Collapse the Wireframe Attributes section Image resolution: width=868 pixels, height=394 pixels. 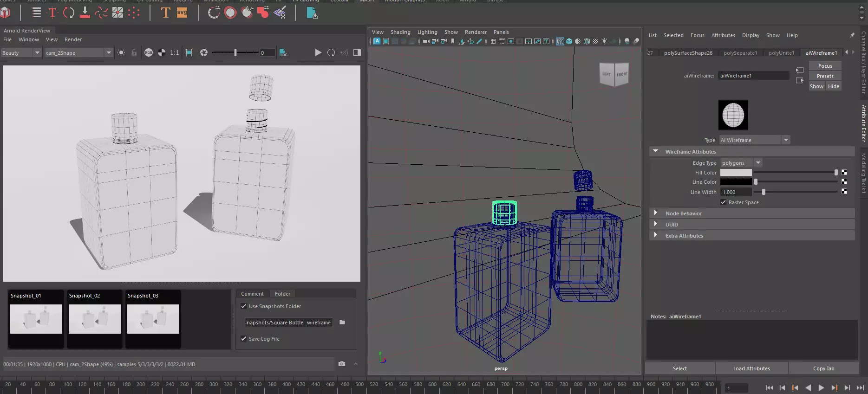[x=656, y=151]
